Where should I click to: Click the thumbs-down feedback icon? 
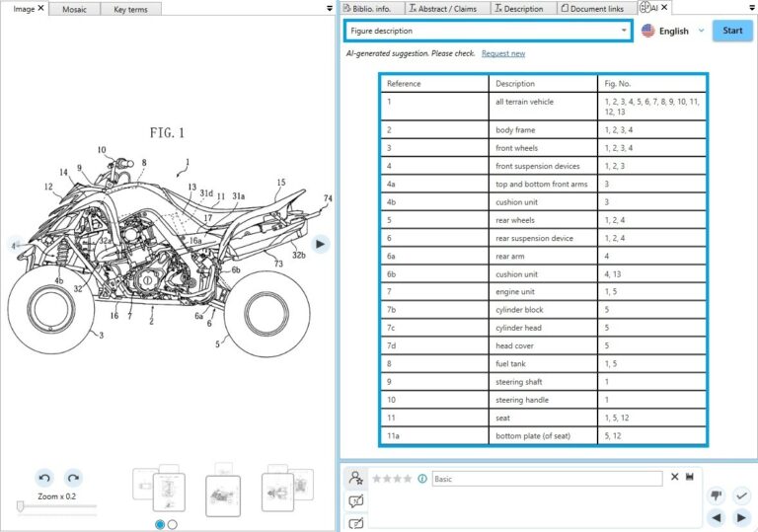point(718,495)
